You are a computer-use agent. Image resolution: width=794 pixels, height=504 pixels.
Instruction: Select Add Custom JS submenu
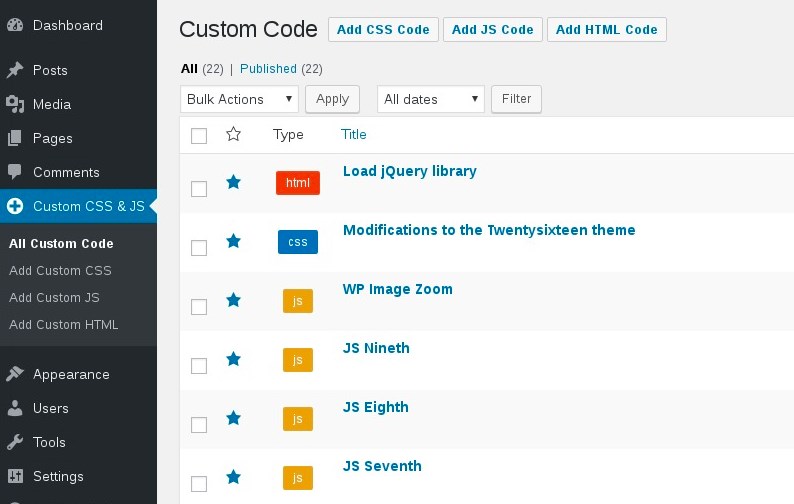pos(54,297)
